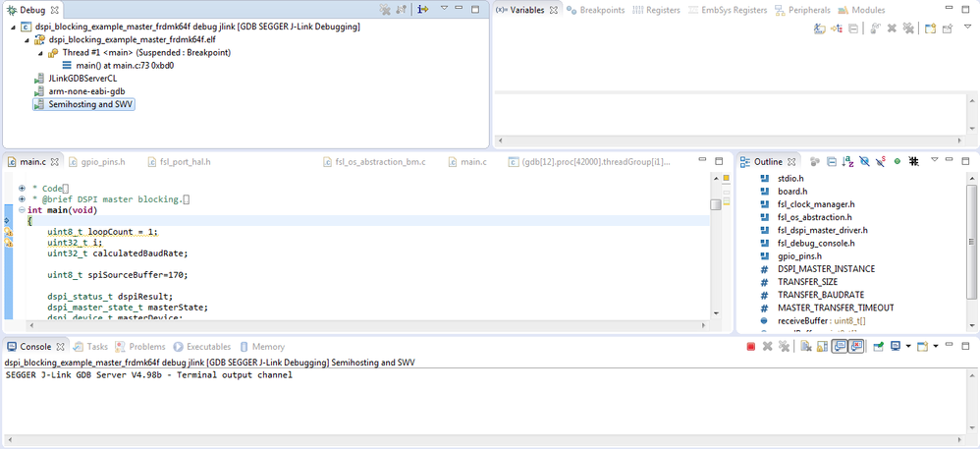The height and width of the screenshot is (449, 980).
Task: Click Remove All Terminated Launches icon in Console
Action: [784, 347]
